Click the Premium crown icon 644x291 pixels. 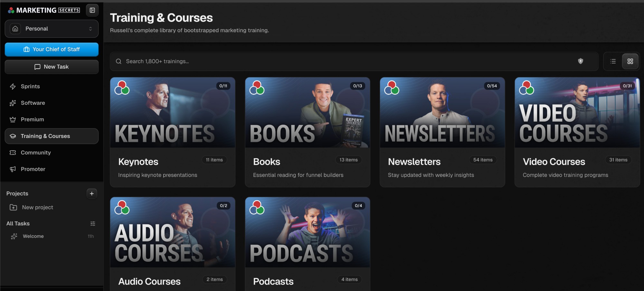[13, 119]
